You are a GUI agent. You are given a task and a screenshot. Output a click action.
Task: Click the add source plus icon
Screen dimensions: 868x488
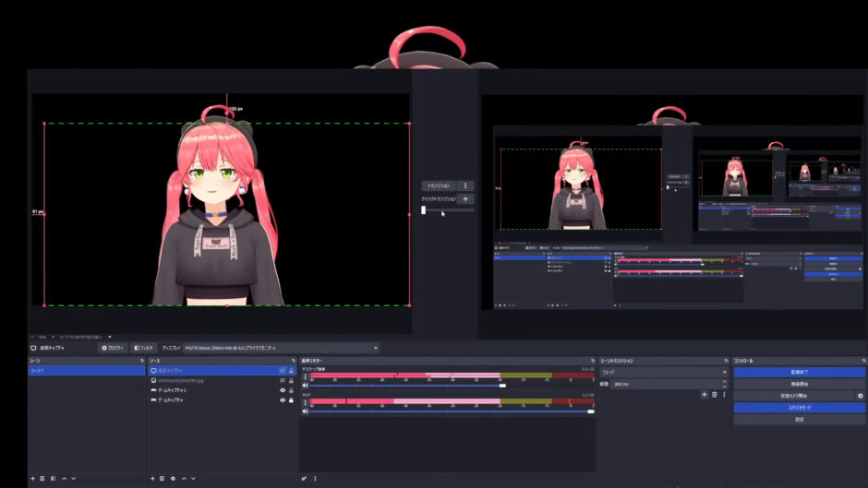point(152,479)
